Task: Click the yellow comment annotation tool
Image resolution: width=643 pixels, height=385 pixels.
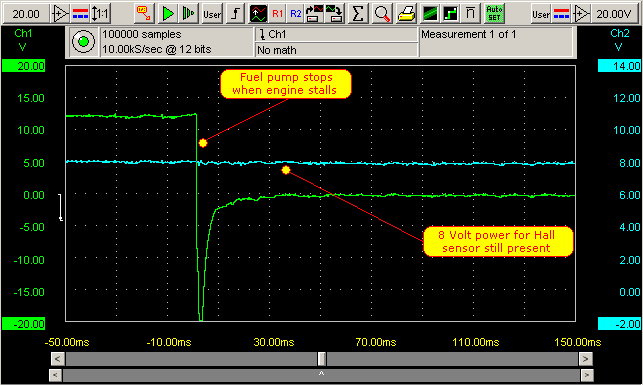Action: click(144, 14)
